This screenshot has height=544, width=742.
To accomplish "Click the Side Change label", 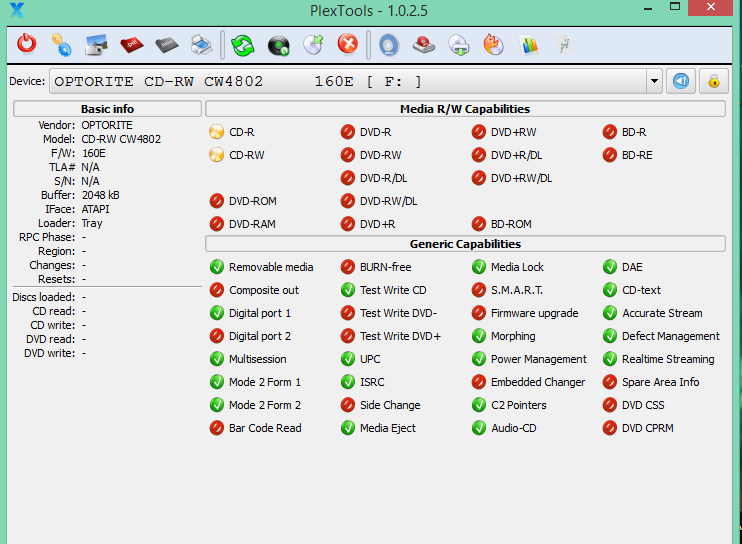I will coord(390,405).
